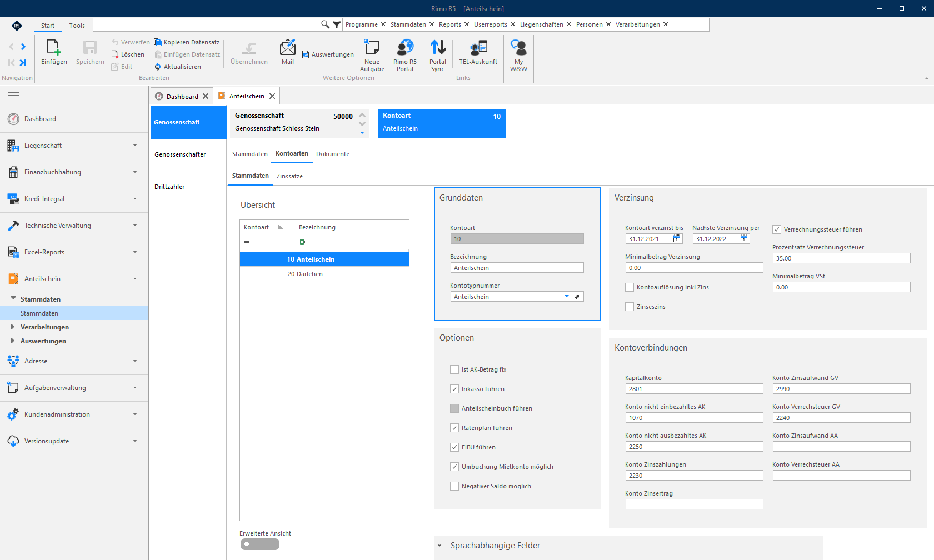Open the Dokumente tab
Screen dimensions: 934x560
(333, 154)
